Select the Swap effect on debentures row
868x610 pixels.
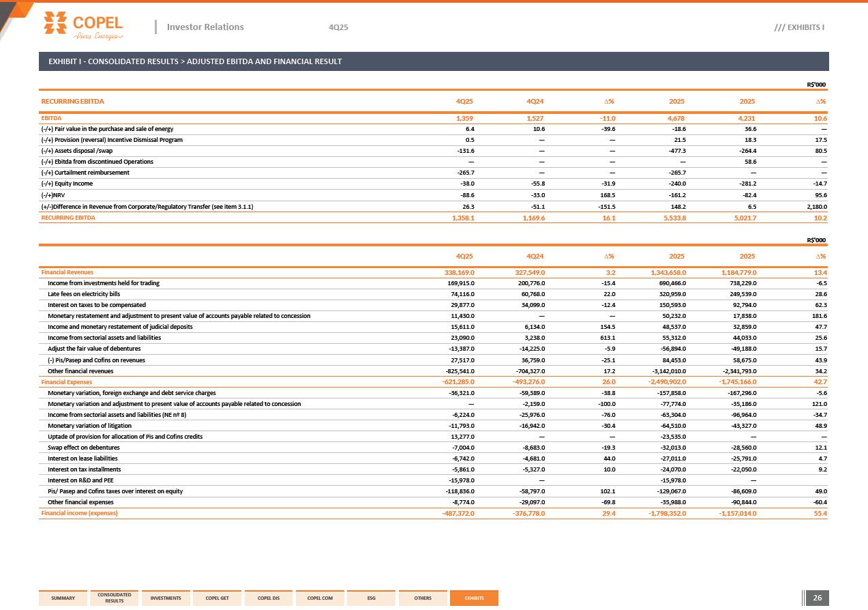[x=83, y=448]
